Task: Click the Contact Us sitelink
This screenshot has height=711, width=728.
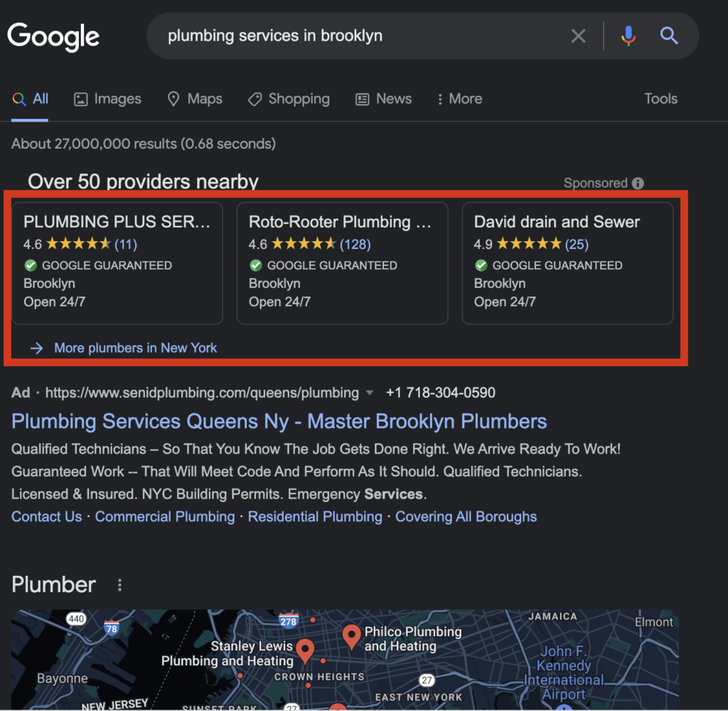Action: [46, 516]
